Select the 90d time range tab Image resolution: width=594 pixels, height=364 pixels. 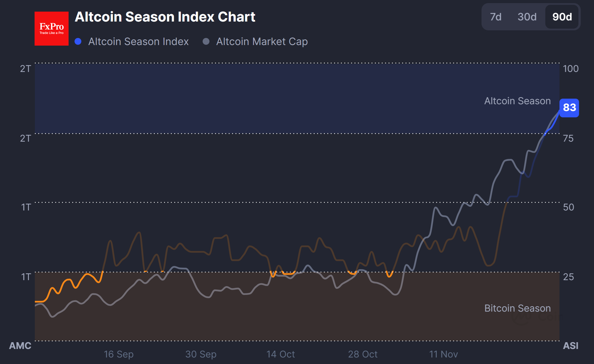click(562, 17)
